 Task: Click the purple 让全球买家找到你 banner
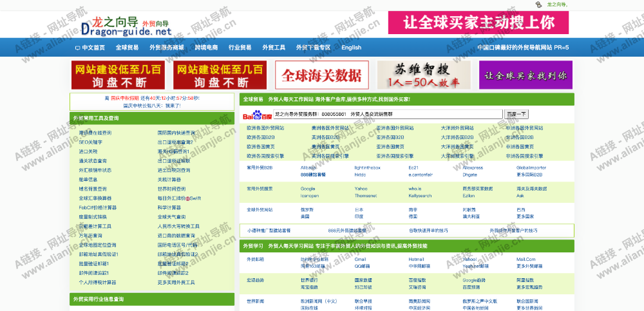526,75
